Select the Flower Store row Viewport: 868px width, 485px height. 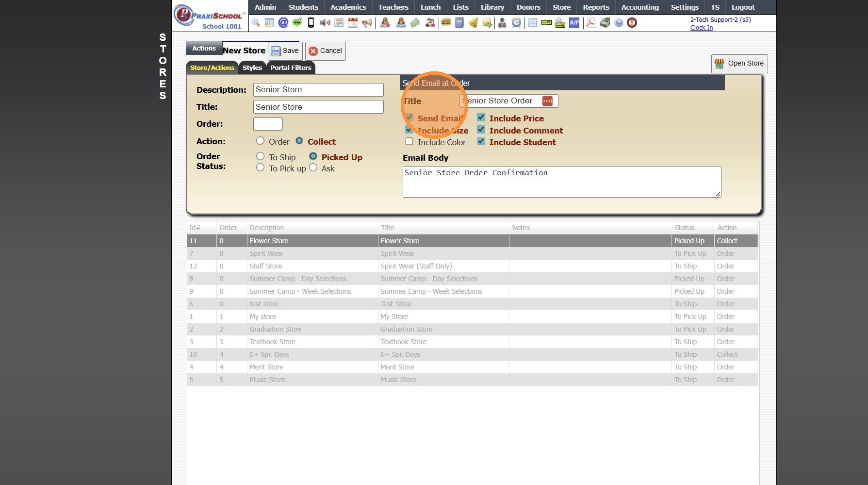coord(472,241)
